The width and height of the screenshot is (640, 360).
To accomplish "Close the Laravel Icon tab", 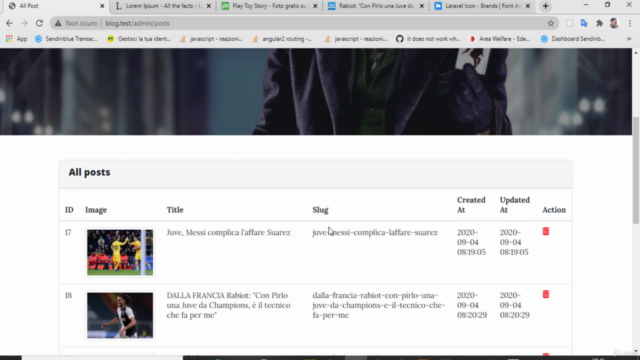I will click(528, 6).
